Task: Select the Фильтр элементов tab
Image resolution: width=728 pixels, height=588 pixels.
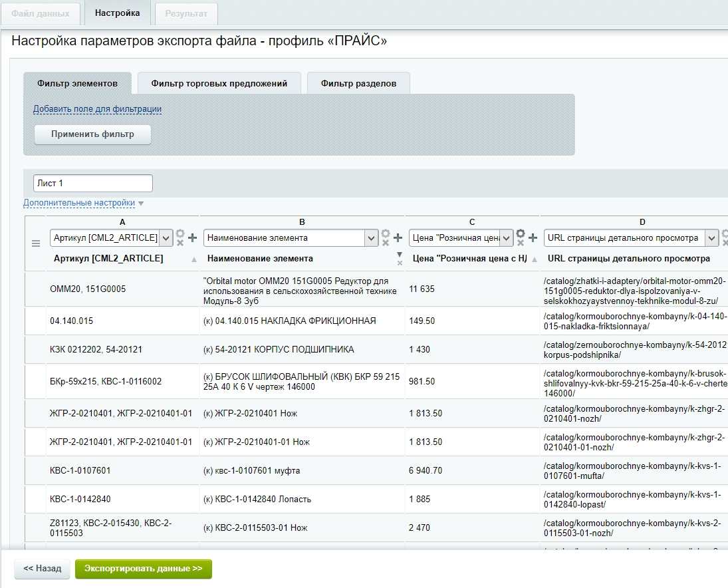Action: (78, 83)
